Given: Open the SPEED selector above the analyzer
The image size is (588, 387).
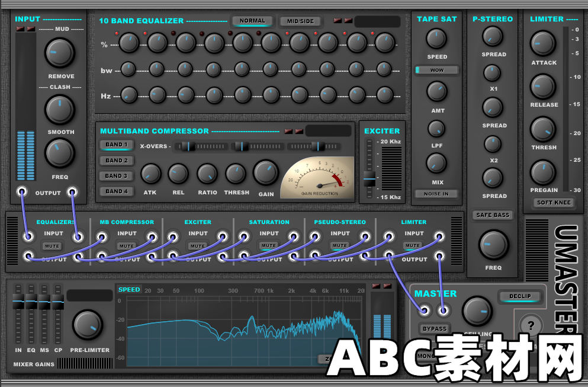Looking at the screenshot, I should [x=129, y=290].
